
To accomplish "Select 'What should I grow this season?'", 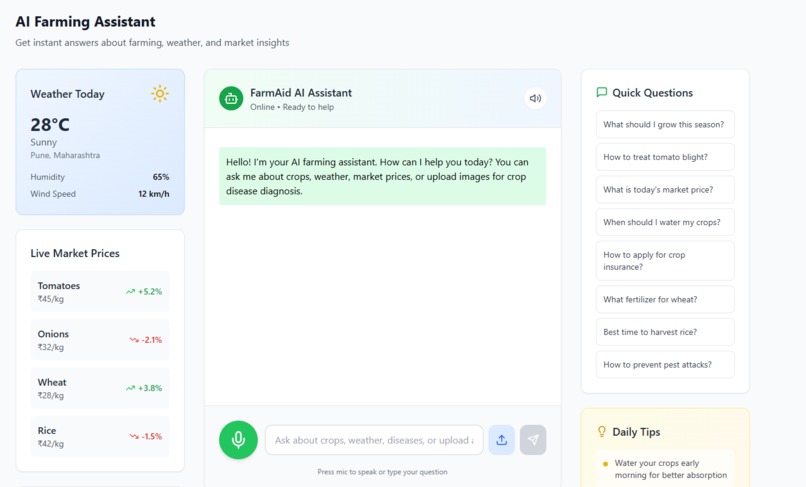I will click(x=665, y=124).
